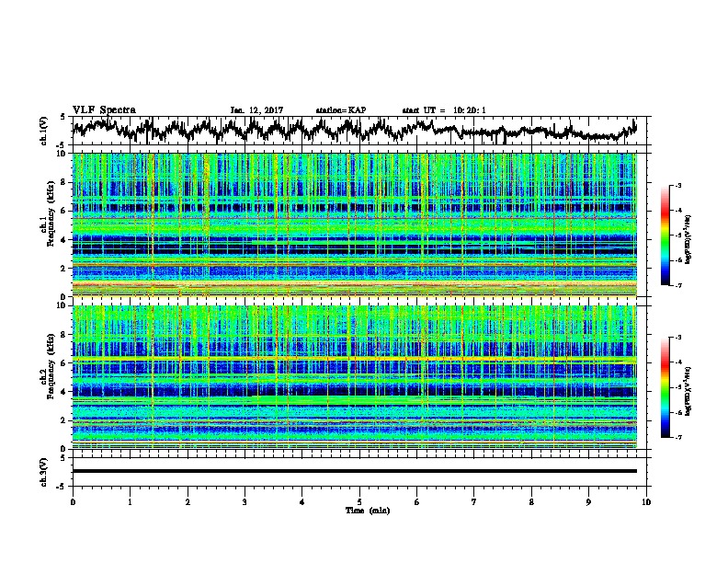Select the date text 'Jan. 12, 2017'
This screenshot has height=563, width=728.
click(256, 110)
